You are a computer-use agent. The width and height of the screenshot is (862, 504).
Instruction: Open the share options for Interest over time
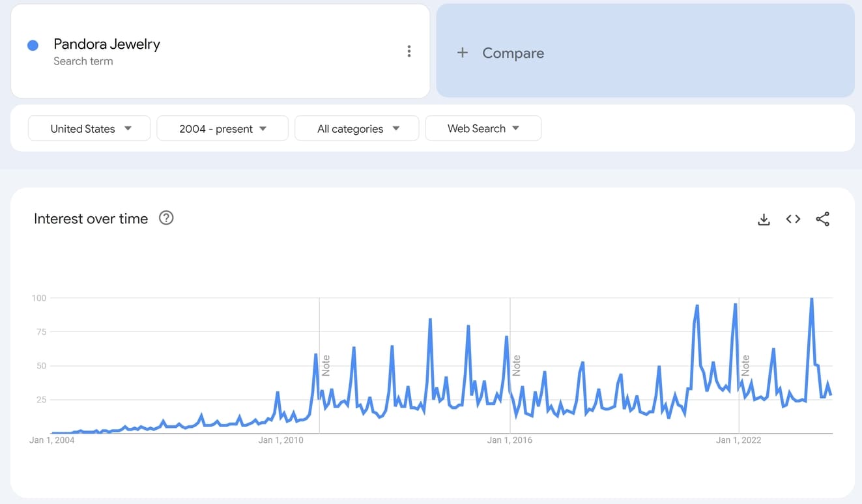823,219
